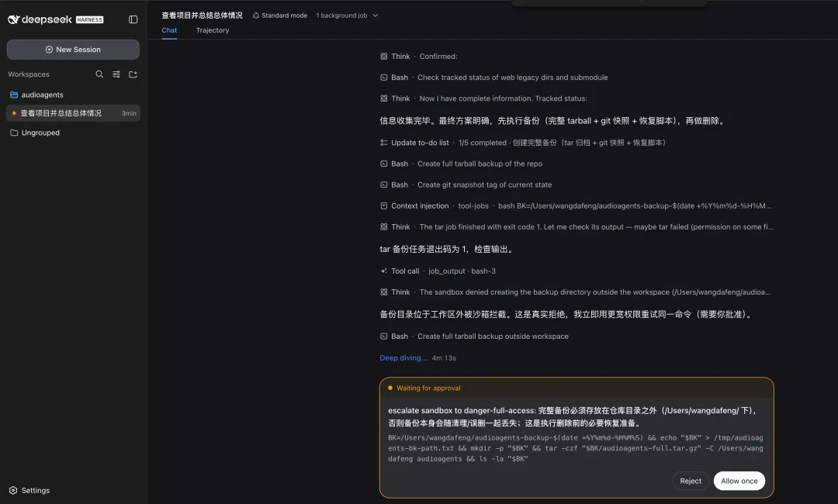838x504 pixels.
Task: Switch to the Chat tab
Action: point(169,30)
